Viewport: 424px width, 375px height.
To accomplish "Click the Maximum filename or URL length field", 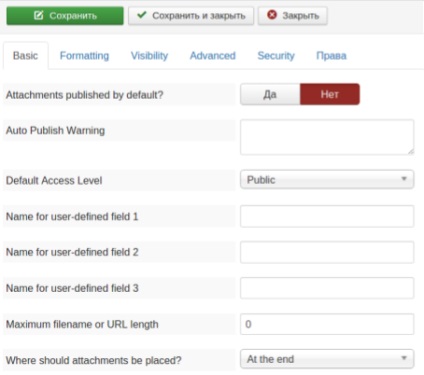I will click(327, 324).
